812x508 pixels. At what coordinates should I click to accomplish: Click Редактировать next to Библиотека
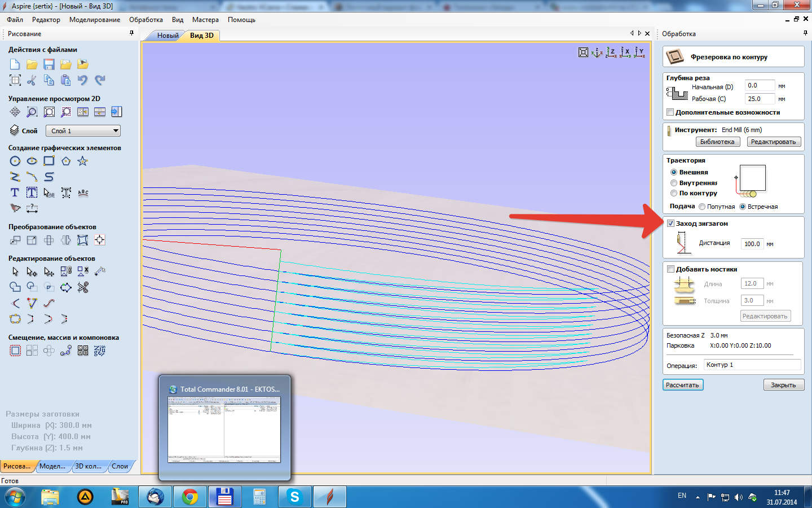774,142
